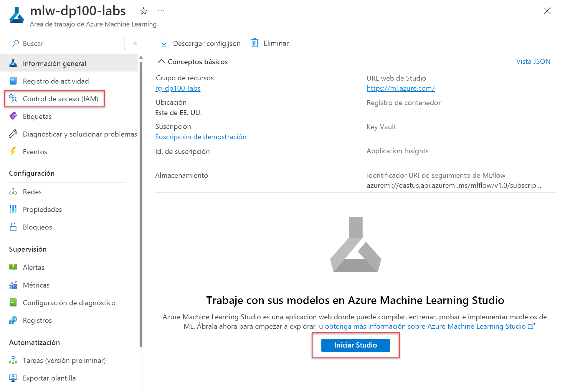Open Suscripción de demostración link

201,137
